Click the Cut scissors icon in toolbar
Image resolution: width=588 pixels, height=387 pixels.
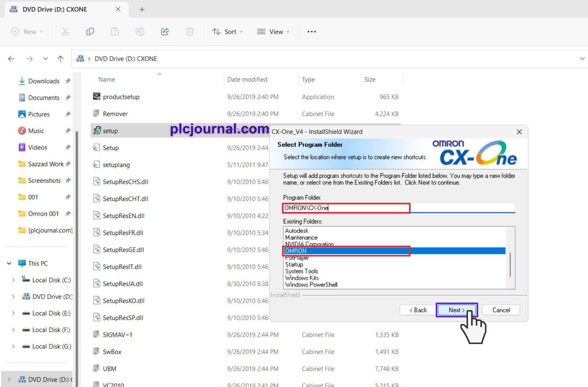65,32
